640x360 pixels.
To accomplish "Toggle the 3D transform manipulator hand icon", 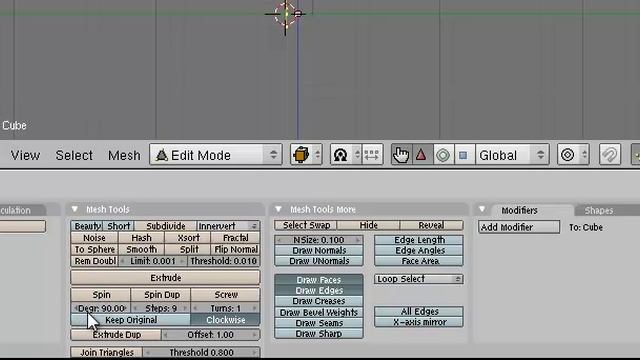I will point(401,155).
